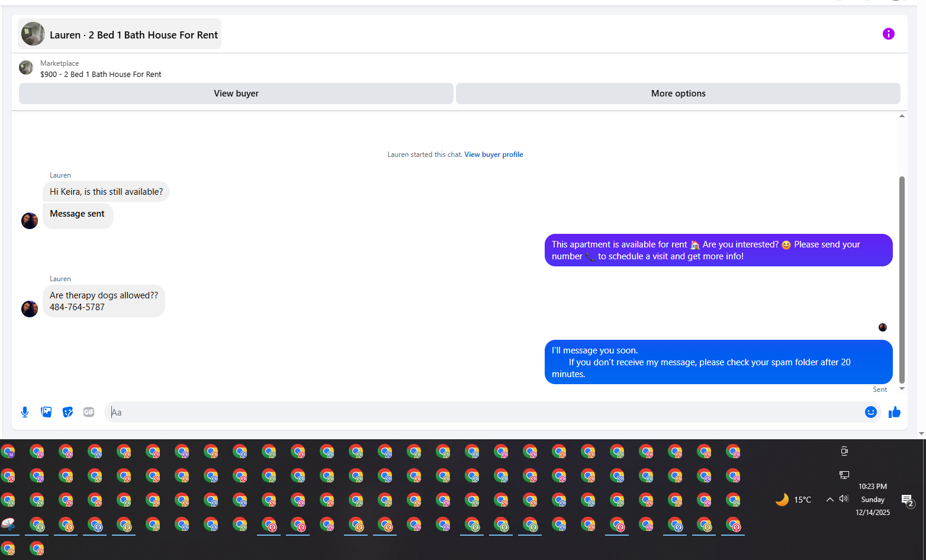Start a voice clip with the microphone icon
Viewport: 926px width, 560px height.
(25, 412)
